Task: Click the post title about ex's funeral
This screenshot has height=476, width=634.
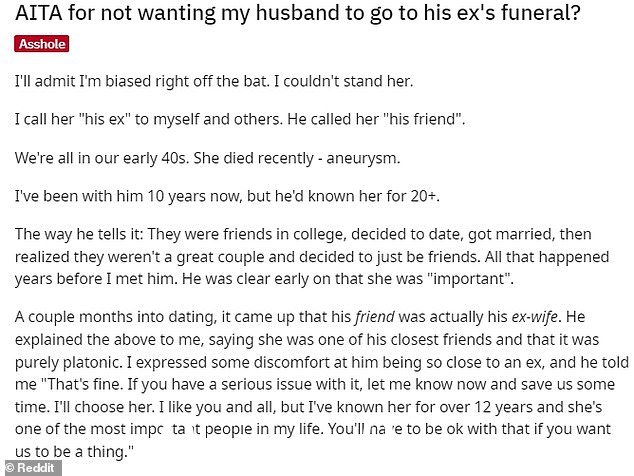Action: click(x=298, y=13)
